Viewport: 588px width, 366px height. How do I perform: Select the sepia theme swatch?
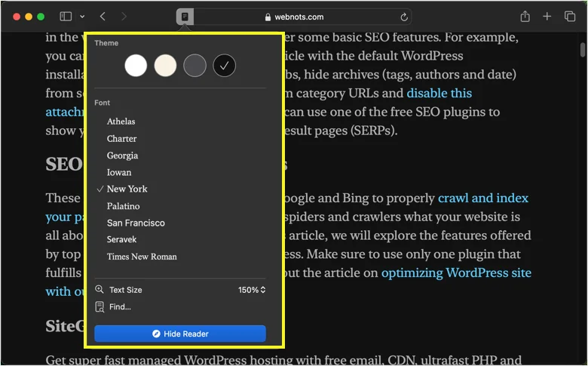165,66
